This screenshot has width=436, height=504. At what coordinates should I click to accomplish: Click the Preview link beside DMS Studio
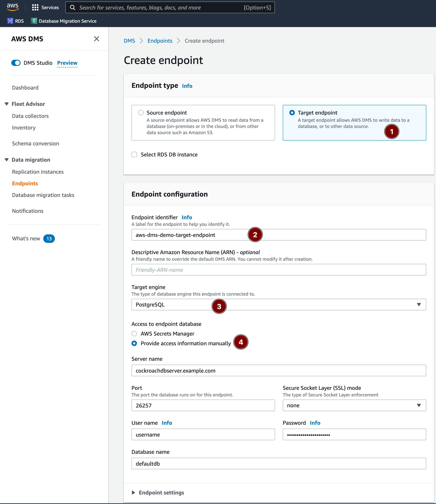coord(67,63)
